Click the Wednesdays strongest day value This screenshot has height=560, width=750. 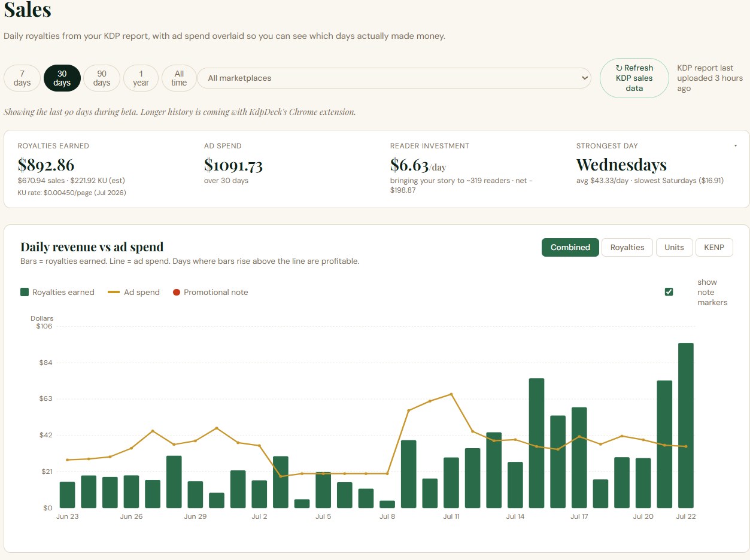coord(621,165)
